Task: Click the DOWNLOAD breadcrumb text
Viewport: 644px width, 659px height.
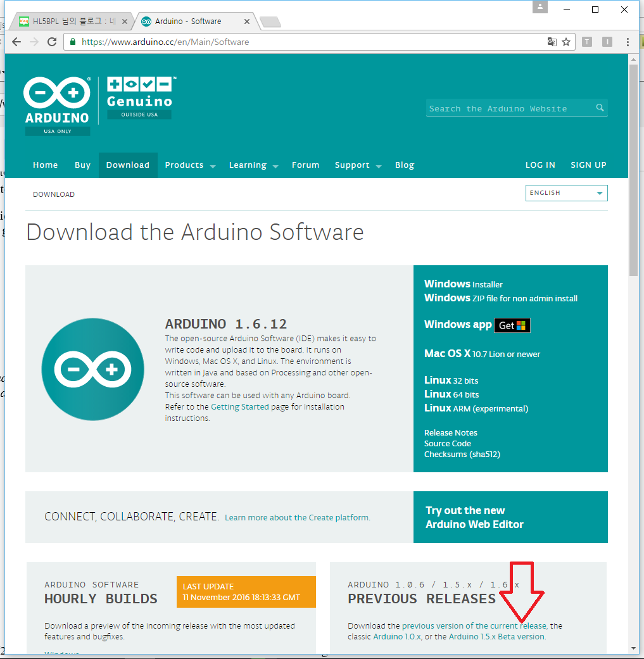Action: 54,194
